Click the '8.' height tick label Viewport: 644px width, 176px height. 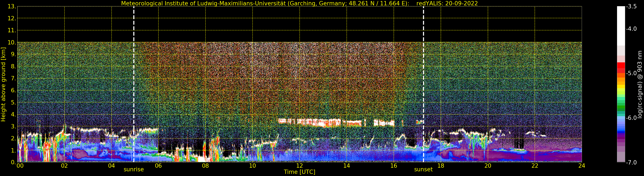pos(13,66)
